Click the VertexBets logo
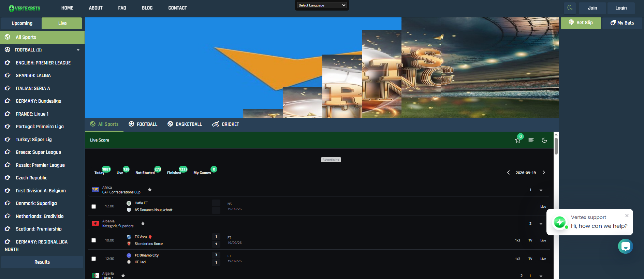 (x=25, y=8)
